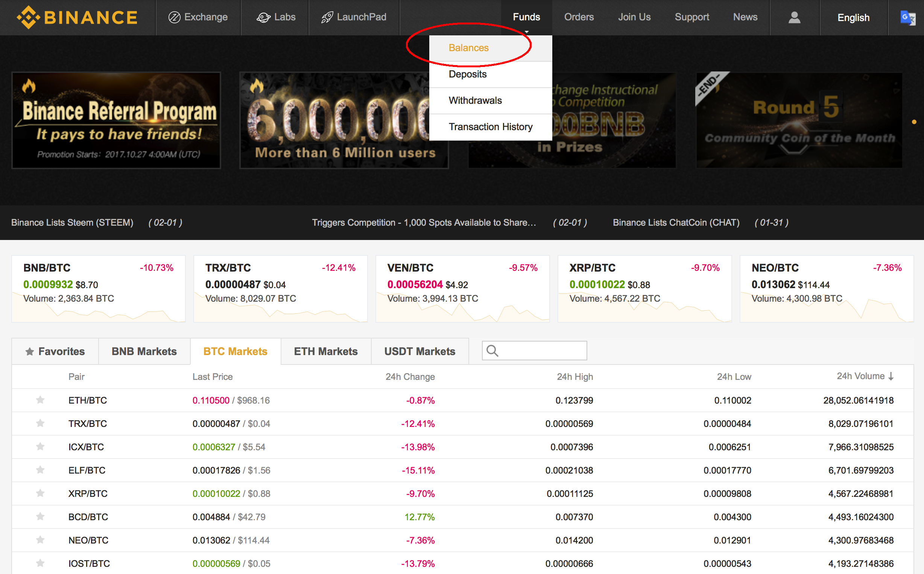924x574 pixels.
Task: Favorite the ETH/BTC pair star
Action: pyautogui.click(x=40, y=400)
